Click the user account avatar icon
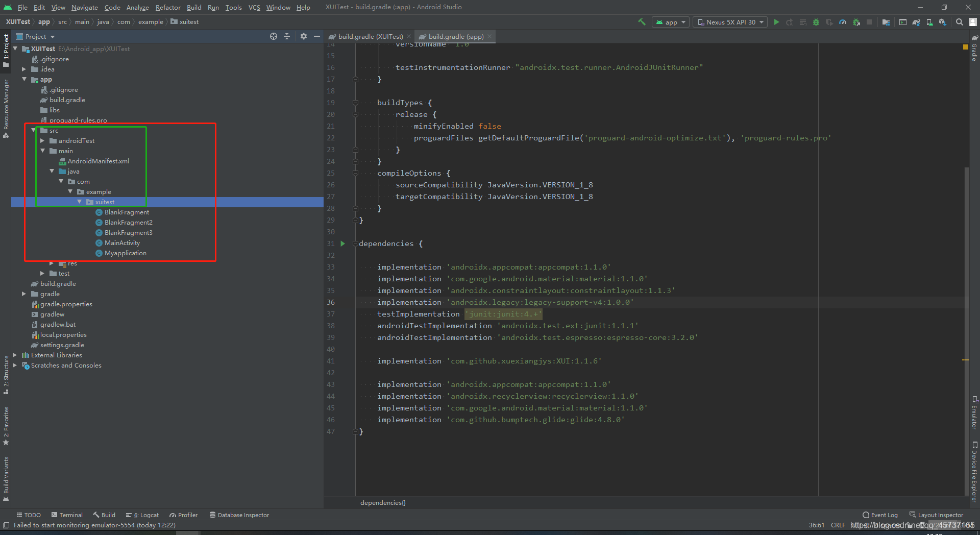 (973, 22)
